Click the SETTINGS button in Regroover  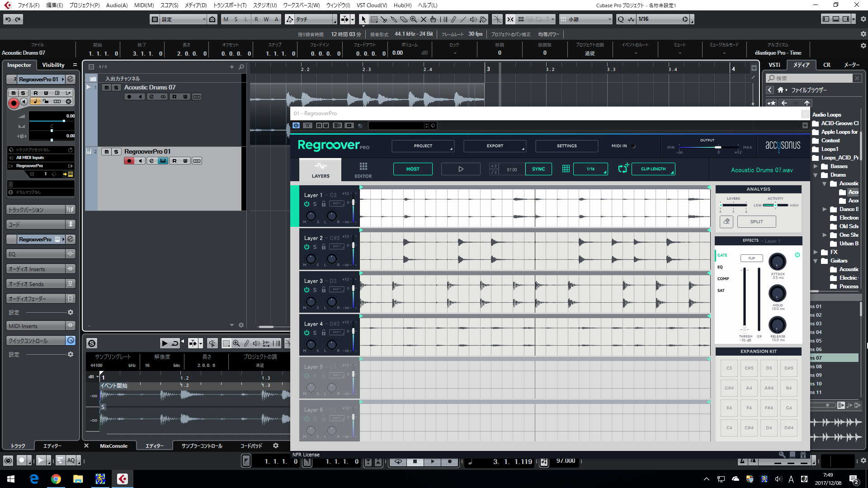566,146
